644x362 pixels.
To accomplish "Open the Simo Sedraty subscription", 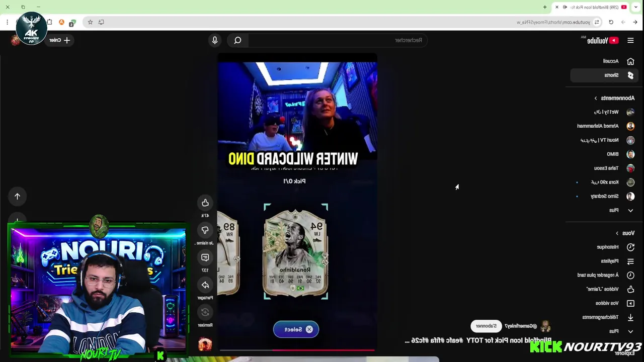I will [x=604, y=197].
